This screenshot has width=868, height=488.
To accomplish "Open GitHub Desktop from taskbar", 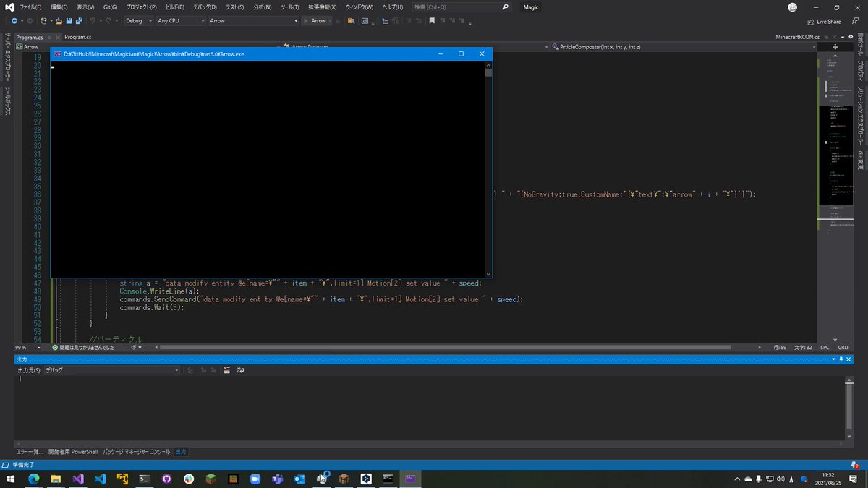I will (166, 479).
